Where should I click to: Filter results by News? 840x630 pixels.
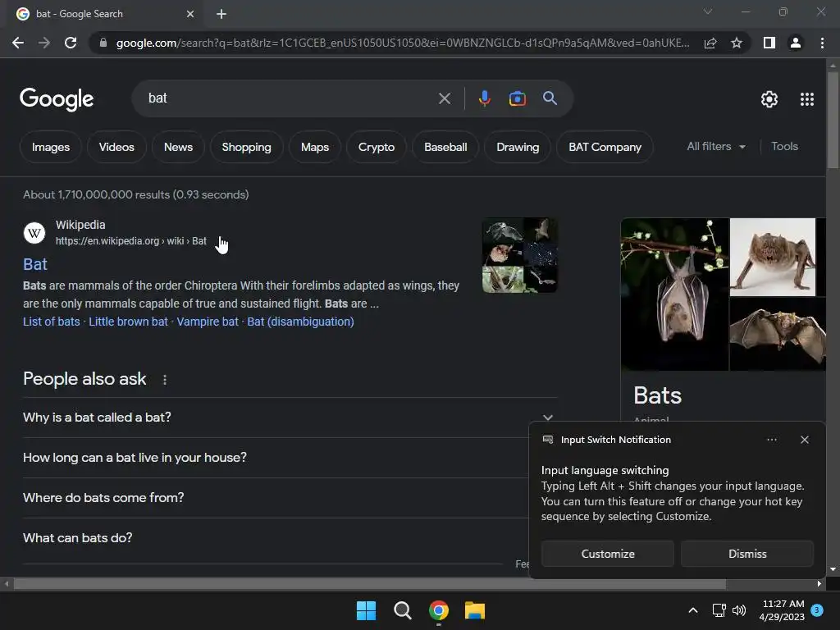click(x=178, y=147)
